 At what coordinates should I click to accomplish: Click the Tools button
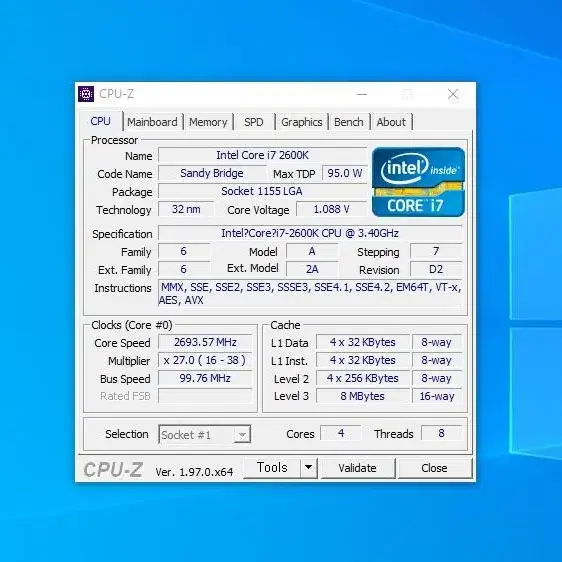coord(272,468)
